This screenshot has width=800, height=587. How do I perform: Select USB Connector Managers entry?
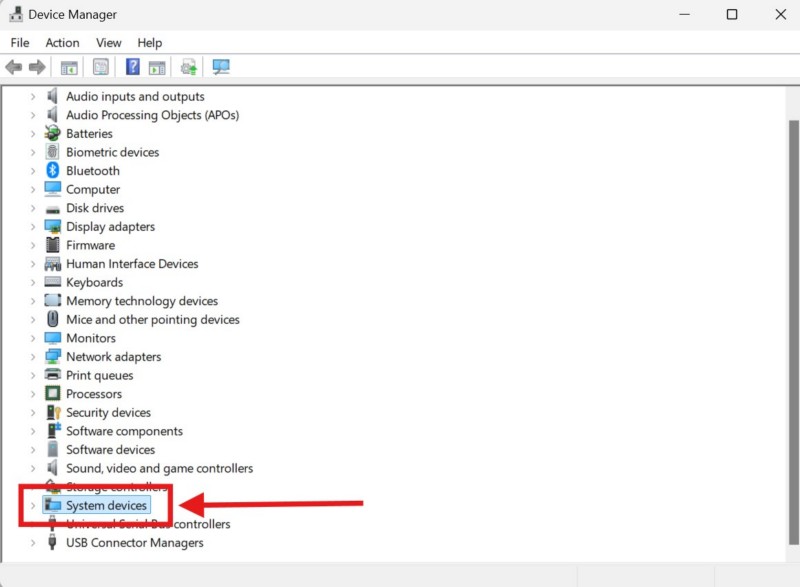(134, 543)
